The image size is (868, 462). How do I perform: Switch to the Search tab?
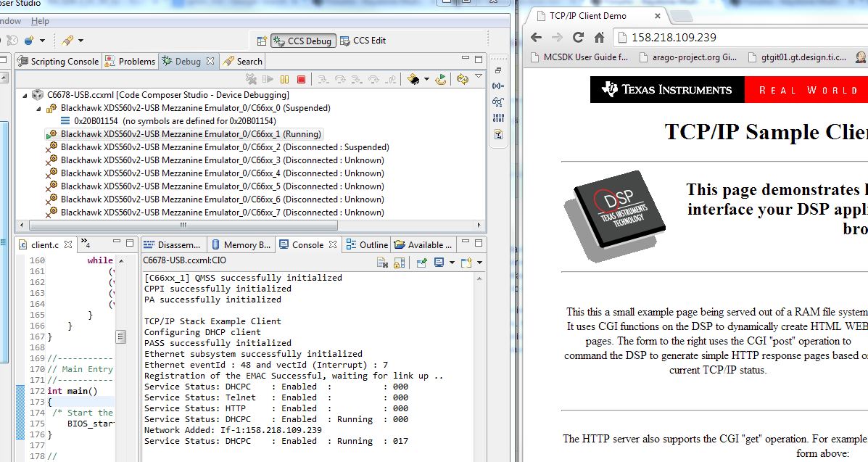(242, 62)
